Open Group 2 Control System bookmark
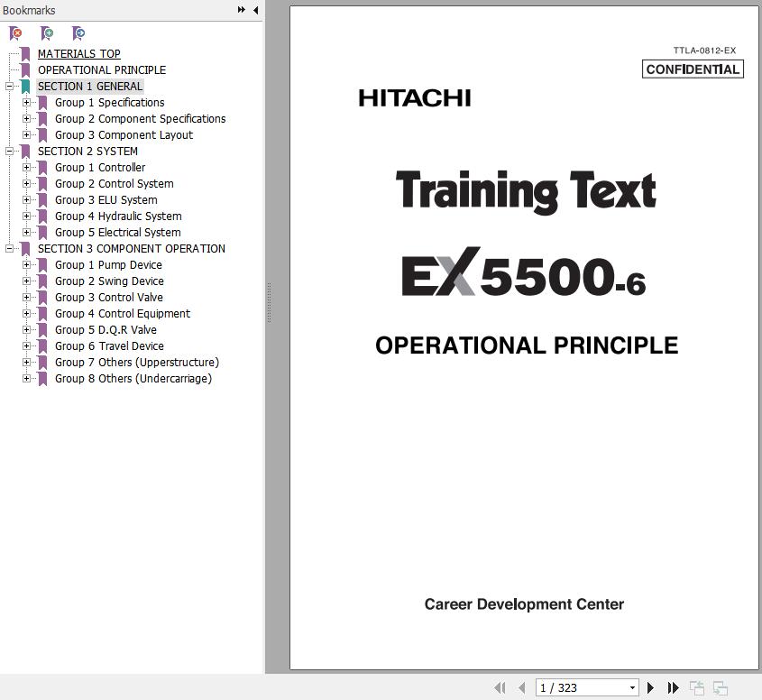The image size is (762, 700). [x=115, y=184]
